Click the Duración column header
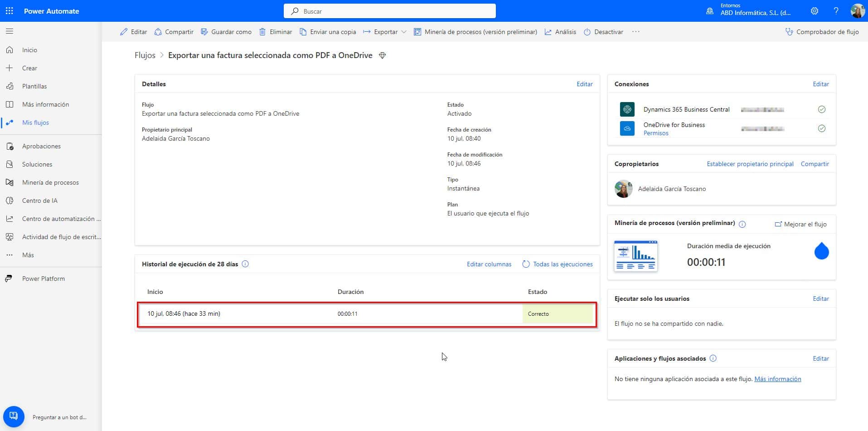868x431 pixels. click(x=350, y=292)
